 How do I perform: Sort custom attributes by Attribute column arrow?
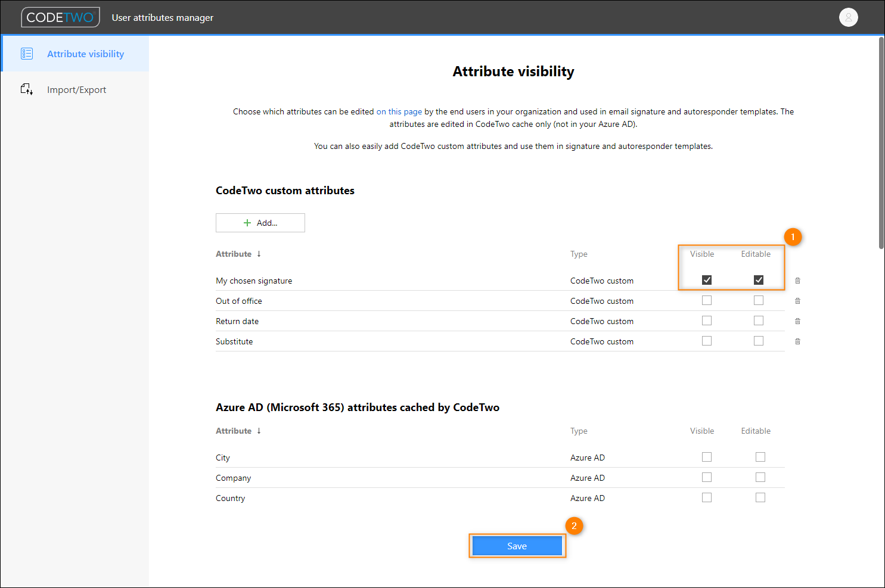point(259,254)
